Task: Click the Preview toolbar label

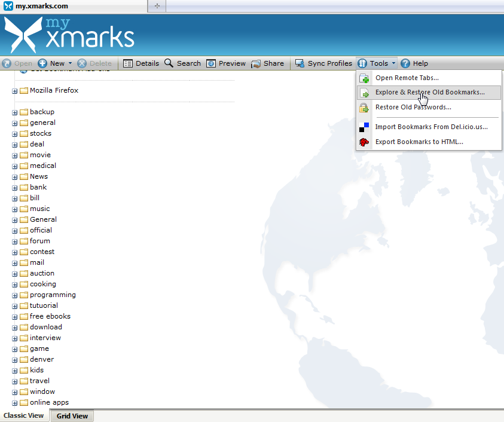Action: [x=232, y=63]
